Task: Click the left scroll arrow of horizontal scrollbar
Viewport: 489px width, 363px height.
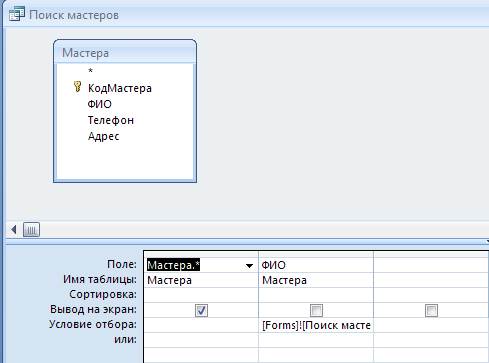Action: (13, 229)
